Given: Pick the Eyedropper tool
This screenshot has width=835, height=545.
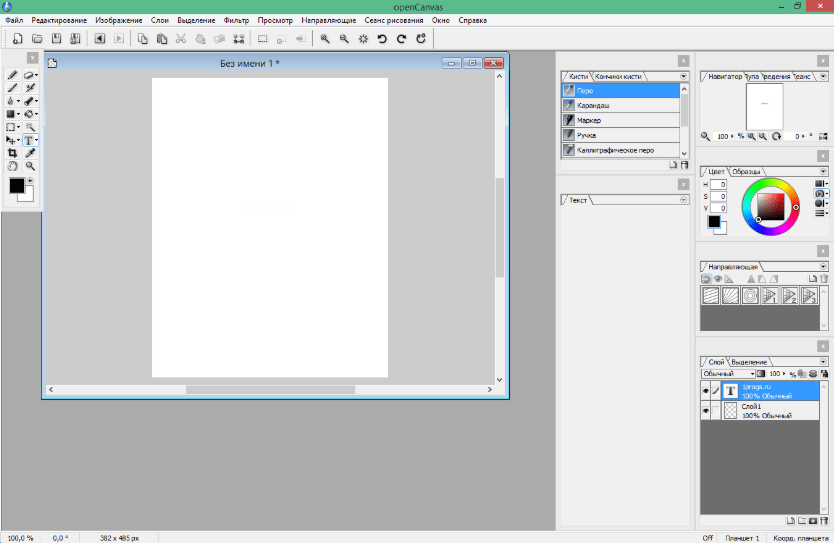Looking at the screenshot, I should 30,154.
